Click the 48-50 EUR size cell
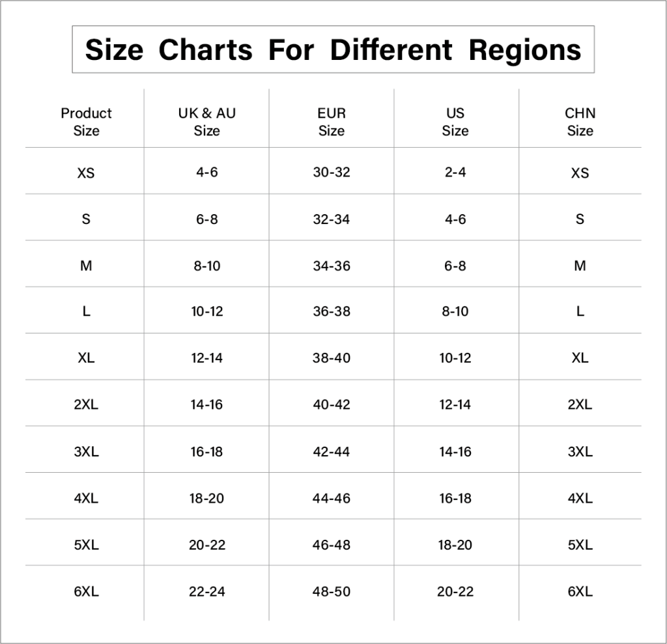 332,591
